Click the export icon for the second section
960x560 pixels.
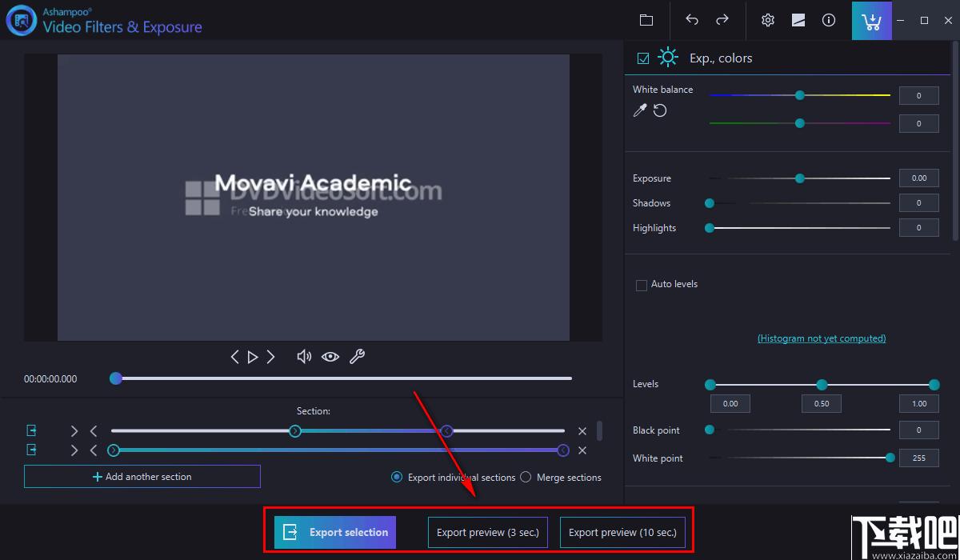coord(32,450)
